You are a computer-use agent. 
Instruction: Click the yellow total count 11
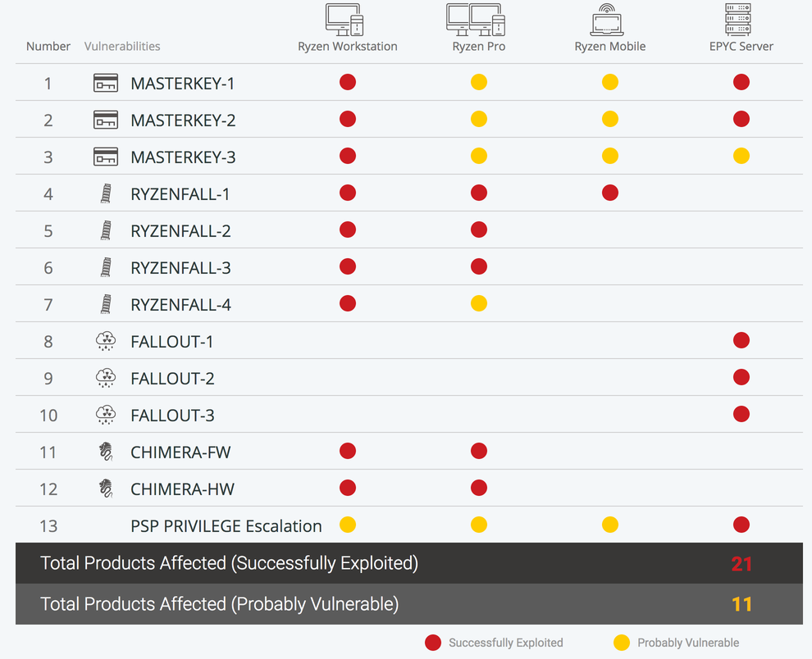741,604
